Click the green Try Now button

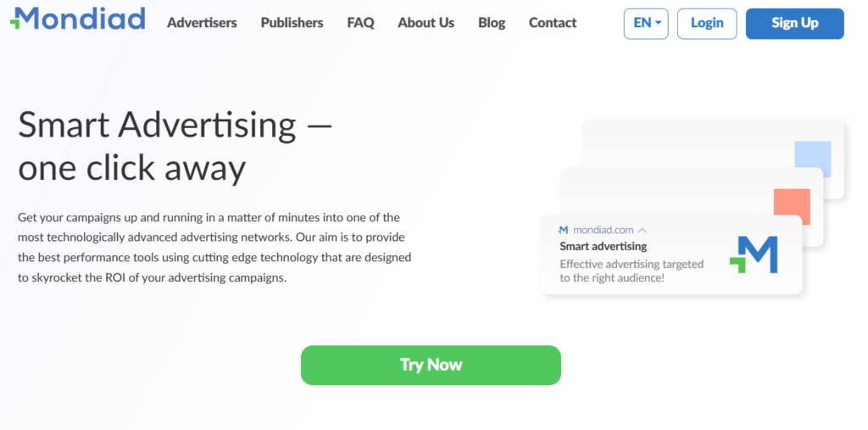(x=431, y=366)
